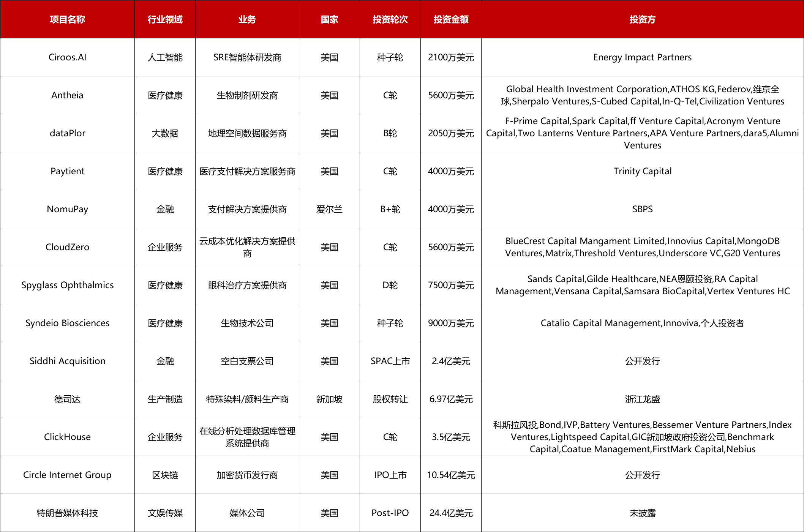804x532 pixels.
Task: Click the 2100万美元 amount cell
Action: [451, 57]
